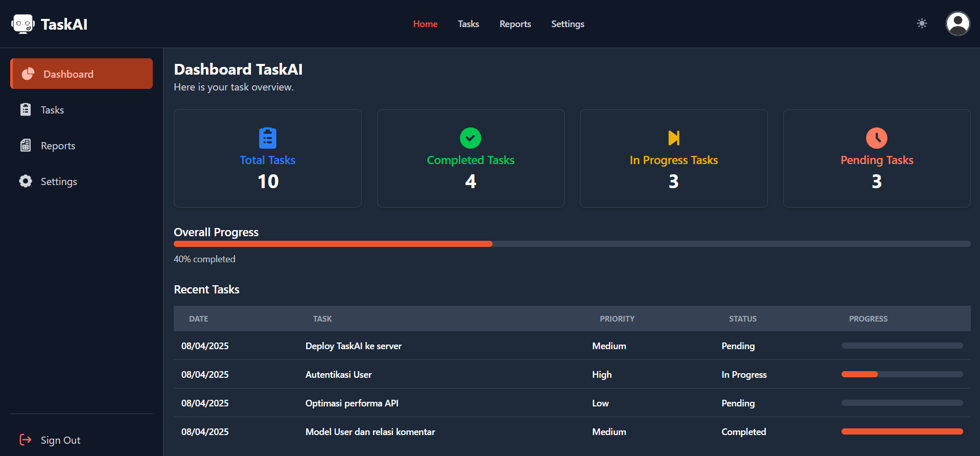The height and width of the screenshot is (456, 980).
Task: Open Settings in top navigation bar
Action: pos(567,24)
